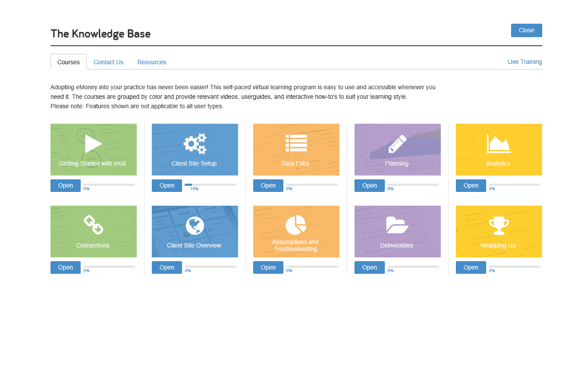Click the list icon on Data Entry tile
Screen dimensions: 588x374
[x=296, y=143]
